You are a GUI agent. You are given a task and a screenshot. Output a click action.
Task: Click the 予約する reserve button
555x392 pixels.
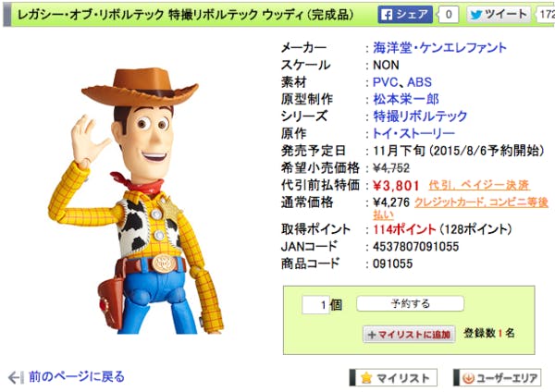coord(410,303)
